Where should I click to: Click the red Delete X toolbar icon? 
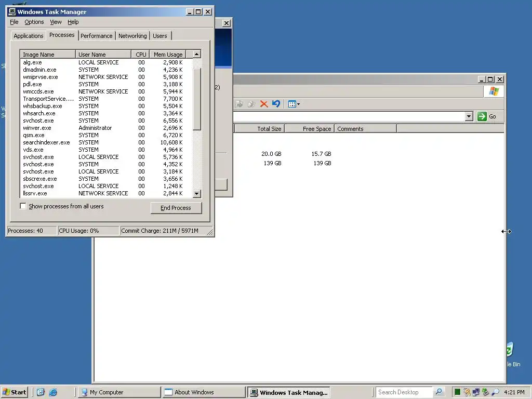point(263,104)
